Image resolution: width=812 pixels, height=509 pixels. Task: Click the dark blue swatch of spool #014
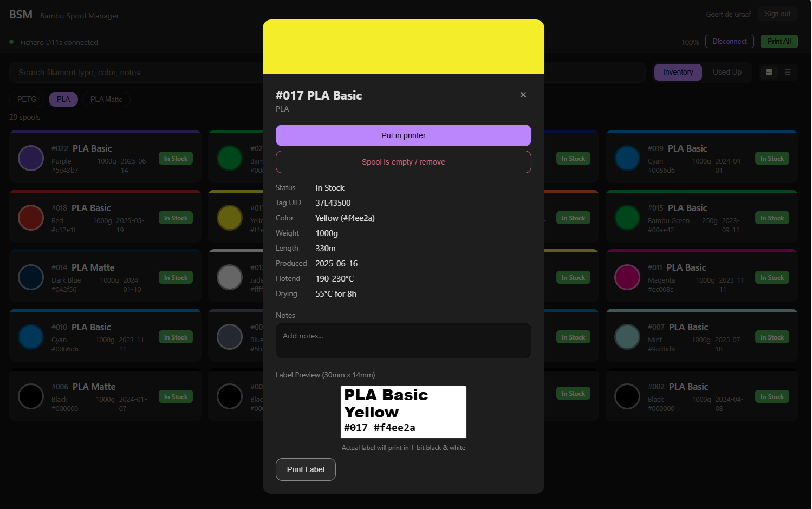click(31, 277)
